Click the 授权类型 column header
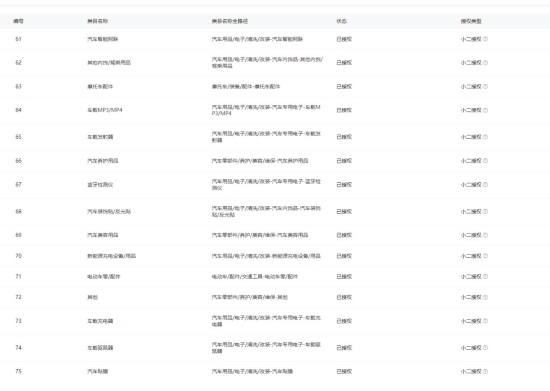The height and width of the screenshot is (391, 550). [x=471, y=21]
